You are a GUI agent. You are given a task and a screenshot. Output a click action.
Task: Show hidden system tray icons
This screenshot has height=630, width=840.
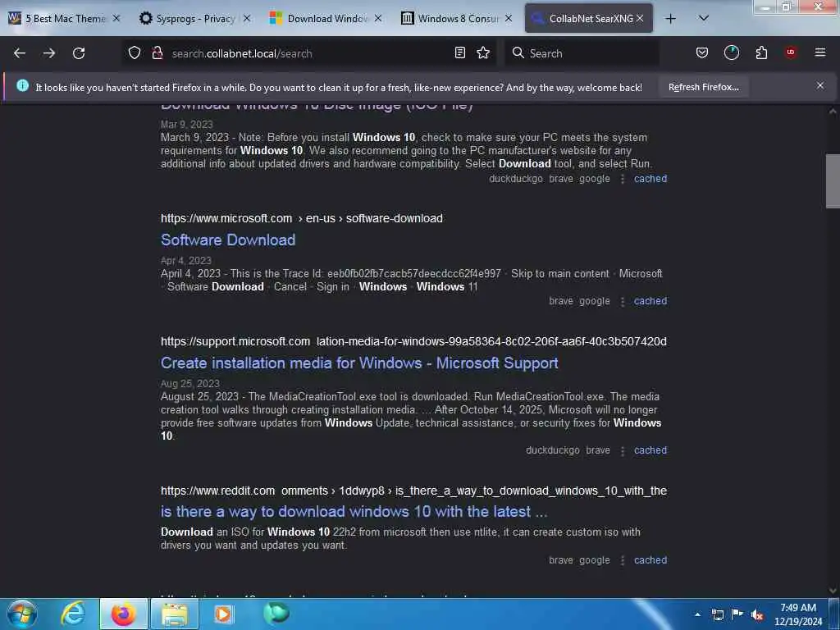click(697, 614)
